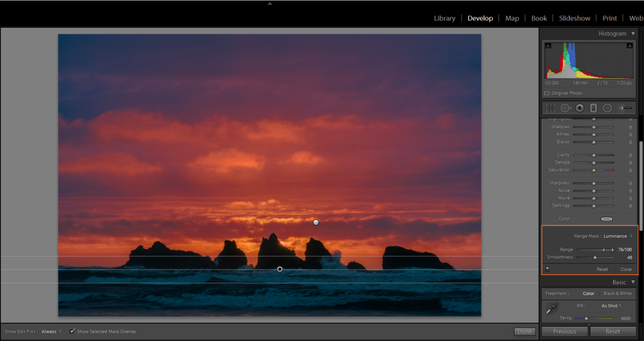Switch to the Library module
Screen dimensions: 644x341
point(444,18)
